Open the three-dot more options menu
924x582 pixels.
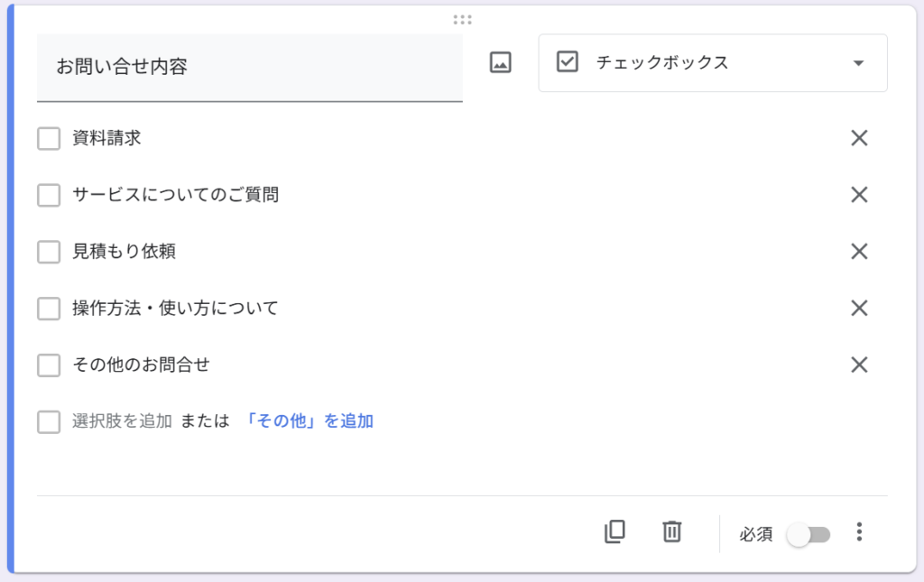coord(859,532)
